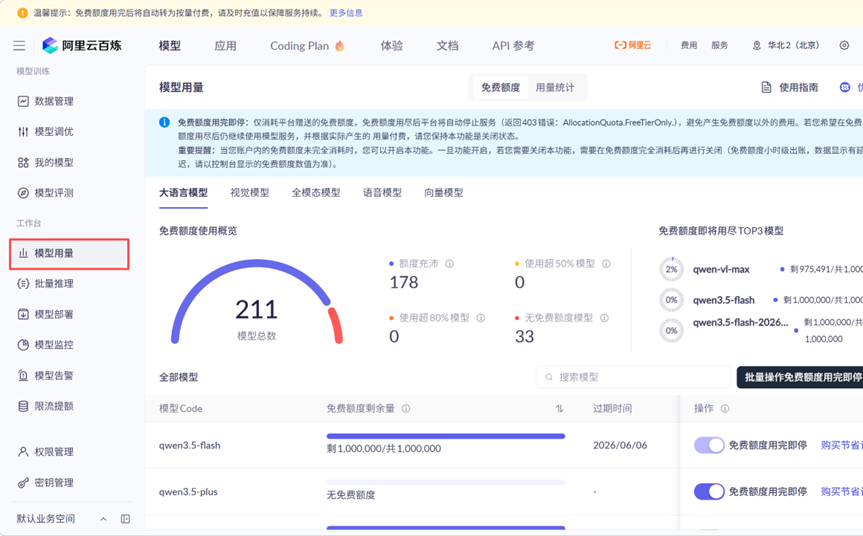Screen dimensions: 863x536
Task: Click 购买节省 link in qwen3.5-flash row
Action: [x=842, y=445]
